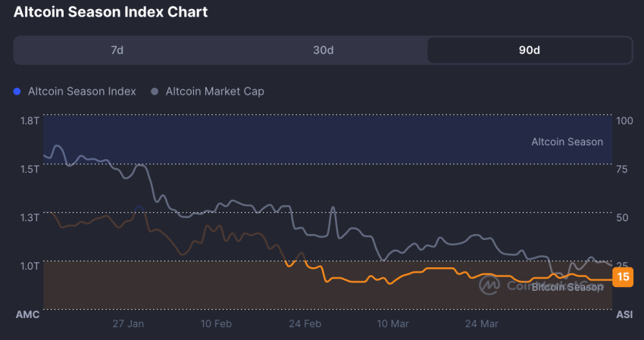The width and height of the screenshot is (644, 340).
Task: Switch to the 7d time range tab
Action: [117, 50]
